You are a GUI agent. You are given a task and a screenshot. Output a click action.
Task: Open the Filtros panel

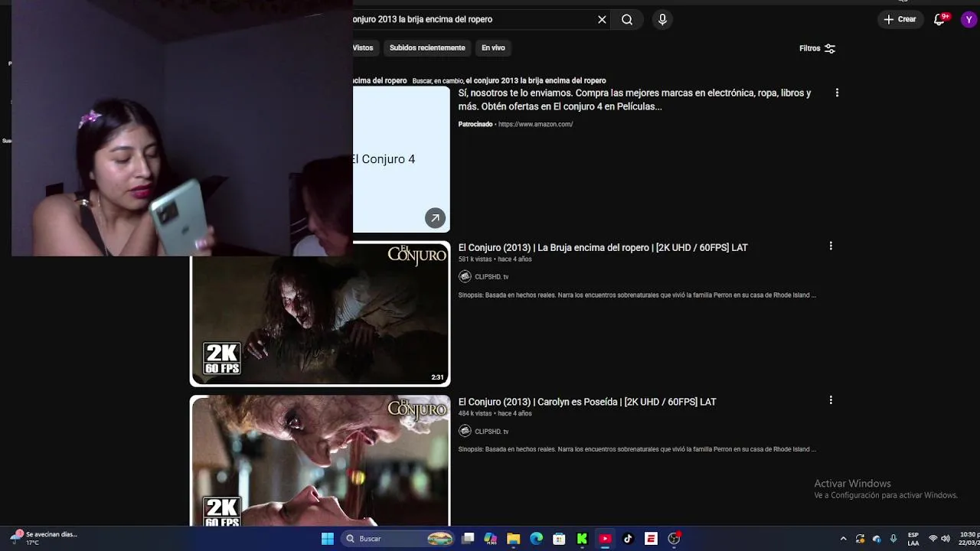click(x=817, y=48)
